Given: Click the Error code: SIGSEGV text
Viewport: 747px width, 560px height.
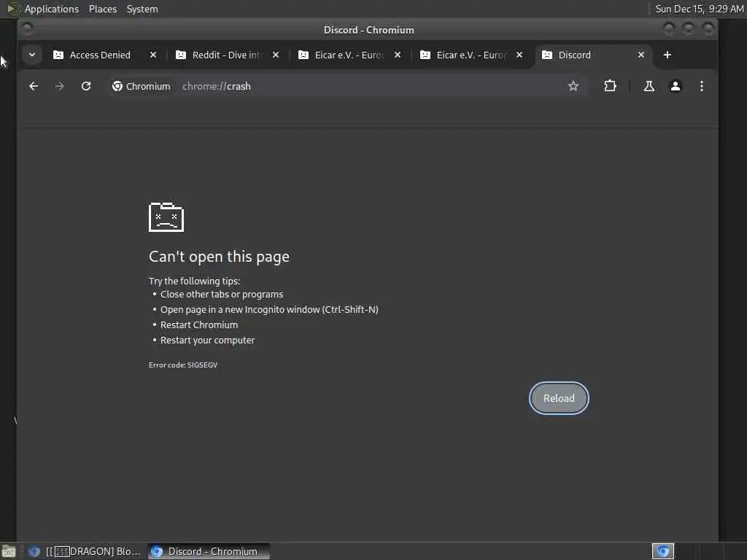Looking at the screenshot, I should point(183,365).
